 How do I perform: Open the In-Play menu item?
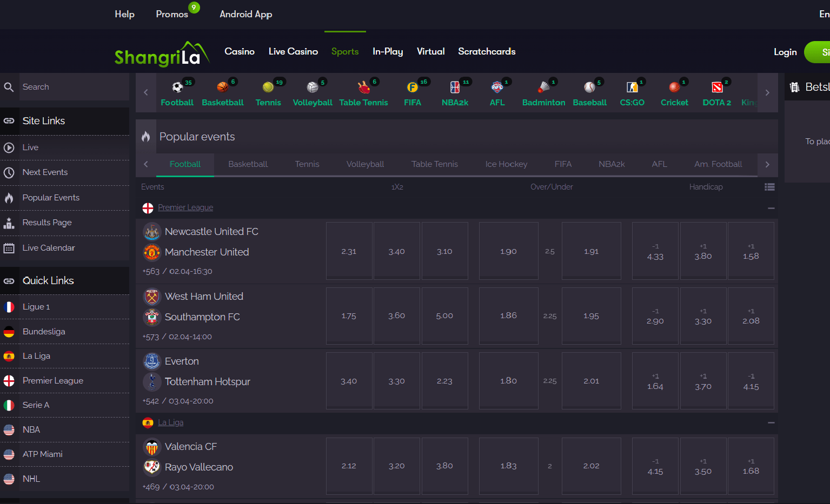(x=388, y=51)
